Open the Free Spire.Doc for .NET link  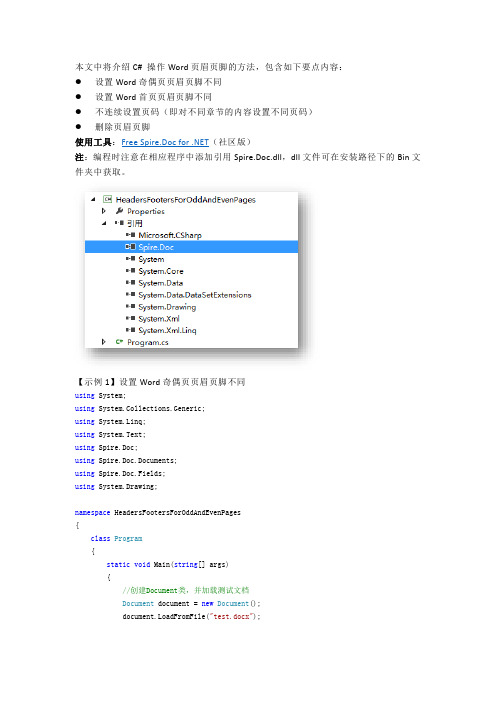165,142
